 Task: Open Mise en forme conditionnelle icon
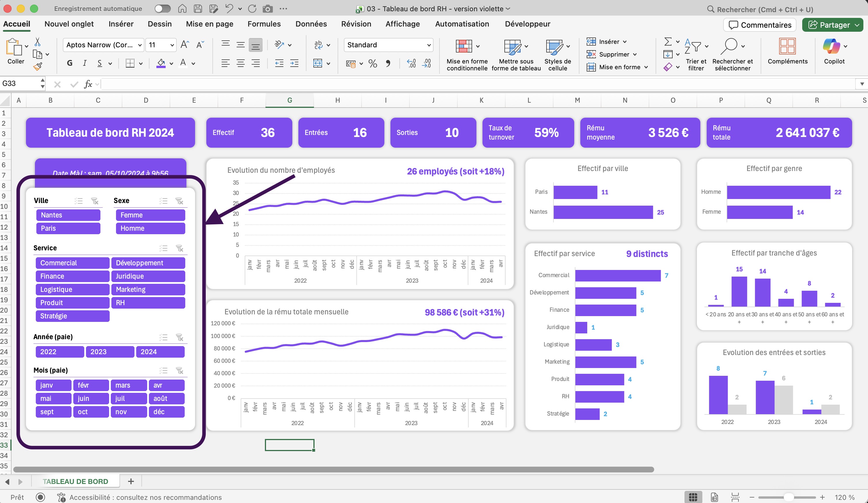point(464,46)
